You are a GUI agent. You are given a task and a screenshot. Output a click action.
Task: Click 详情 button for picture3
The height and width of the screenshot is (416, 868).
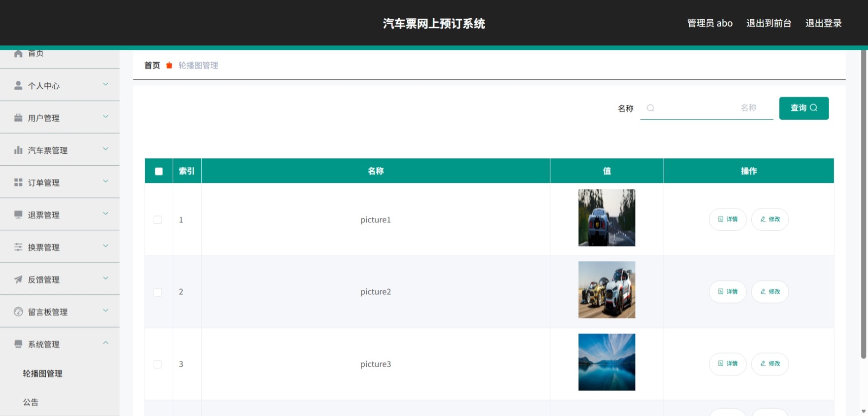[728, 364]
